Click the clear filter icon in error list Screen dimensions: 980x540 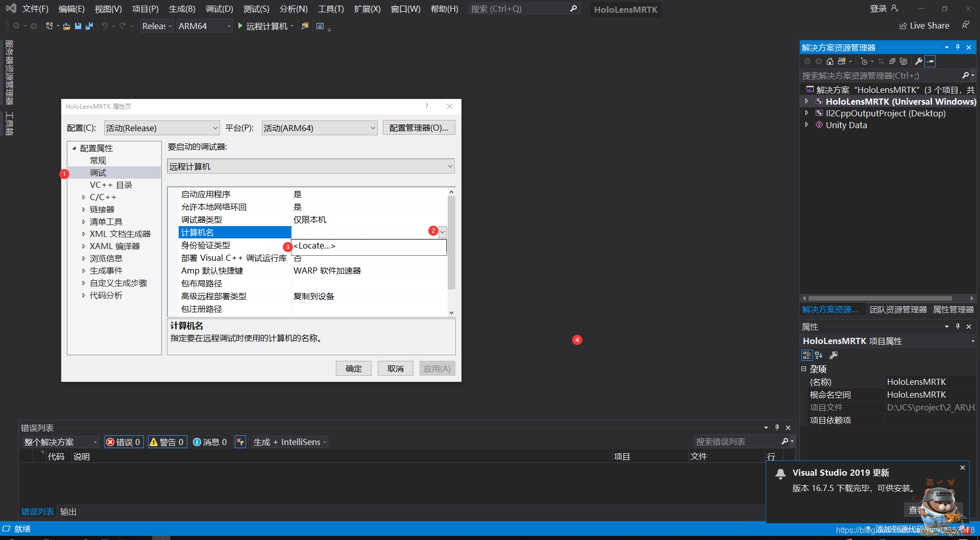click(240, 442)
